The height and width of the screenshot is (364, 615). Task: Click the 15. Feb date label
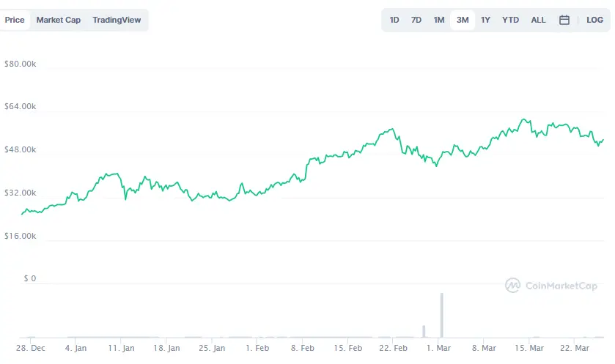pyautogui.click(x=348, y=348)
